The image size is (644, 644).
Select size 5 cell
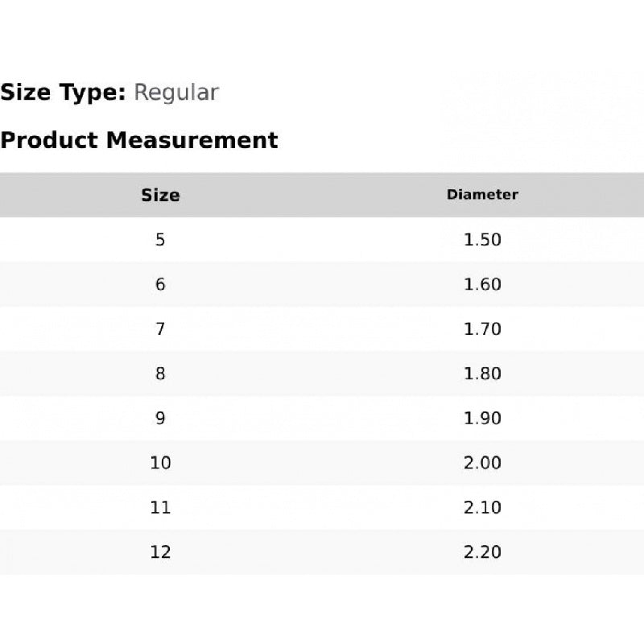160,240
